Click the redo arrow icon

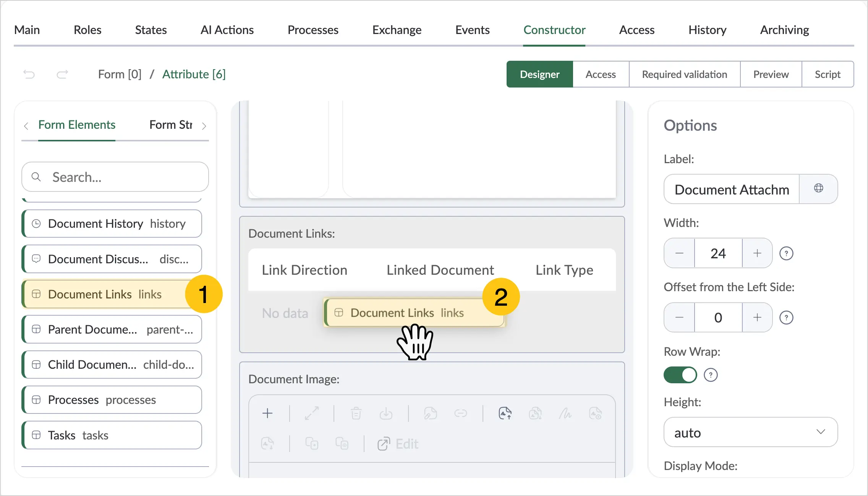pos(62,74)
